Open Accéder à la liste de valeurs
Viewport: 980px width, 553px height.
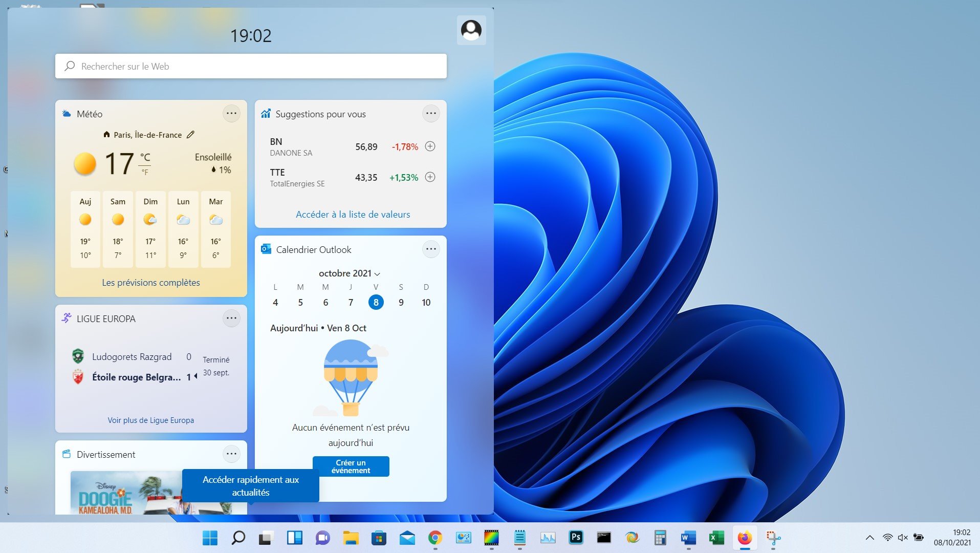tap(353, 214)
